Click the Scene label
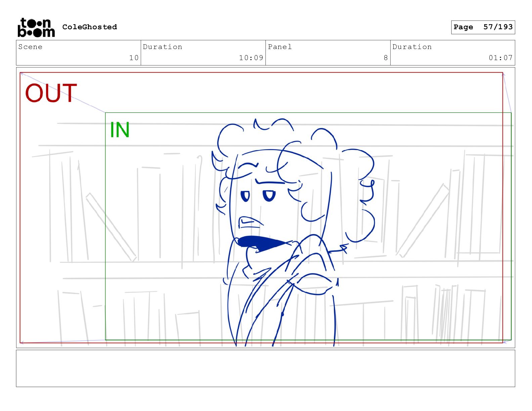 tap(30, 47)
